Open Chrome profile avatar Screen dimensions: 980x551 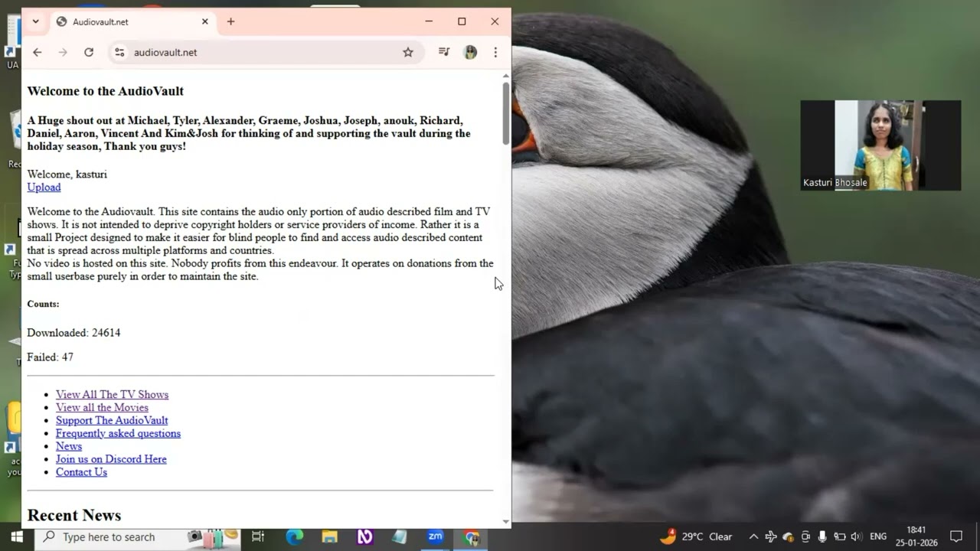point(471,52)
